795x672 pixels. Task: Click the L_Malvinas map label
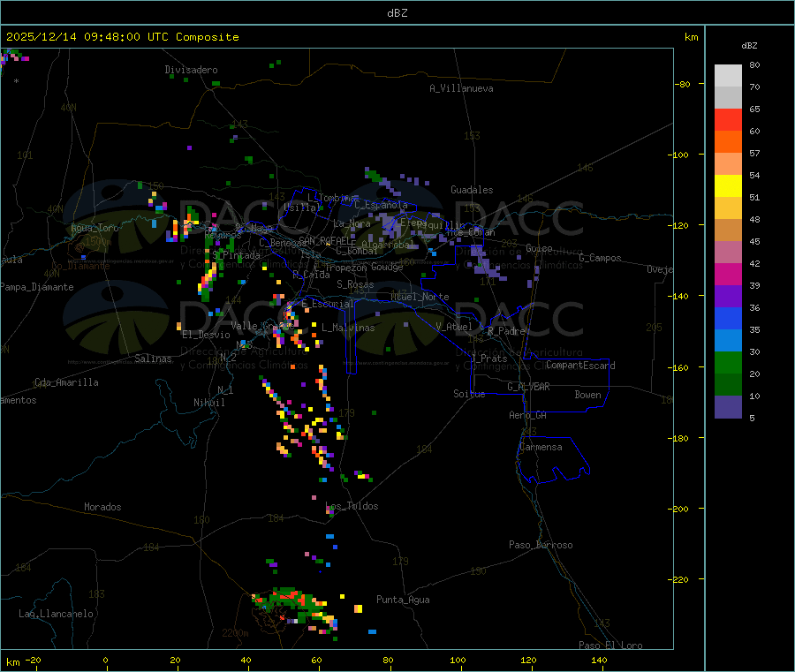coord(348,328)
